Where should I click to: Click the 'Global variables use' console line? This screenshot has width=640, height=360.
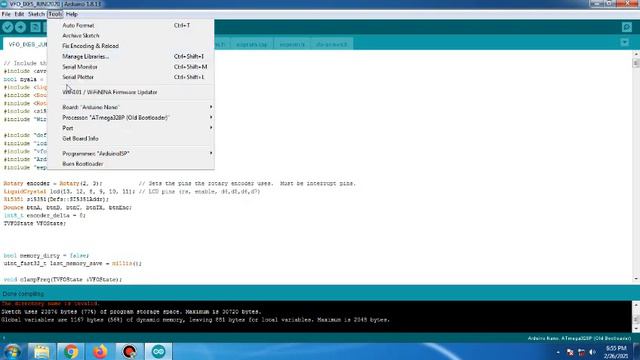(x=196, y=320)
